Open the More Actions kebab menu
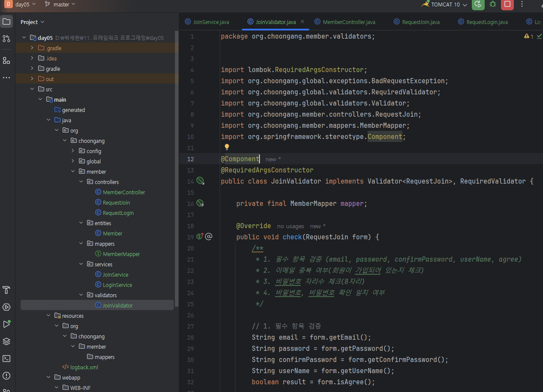The image size is (543, 392). pos(522,4)
